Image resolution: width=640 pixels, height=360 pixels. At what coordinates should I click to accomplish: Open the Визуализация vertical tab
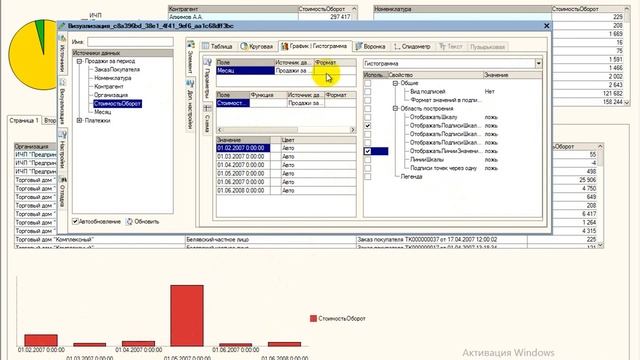coord(62,101)
